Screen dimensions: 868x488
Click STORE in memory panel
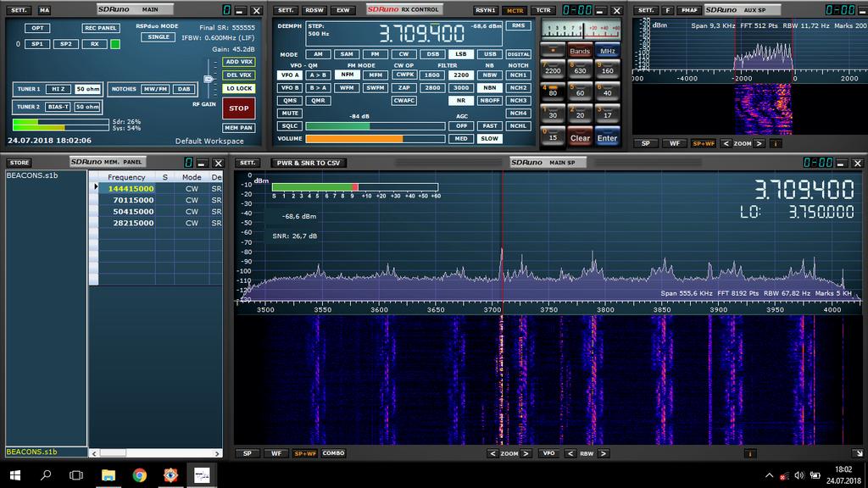point(19,162)
